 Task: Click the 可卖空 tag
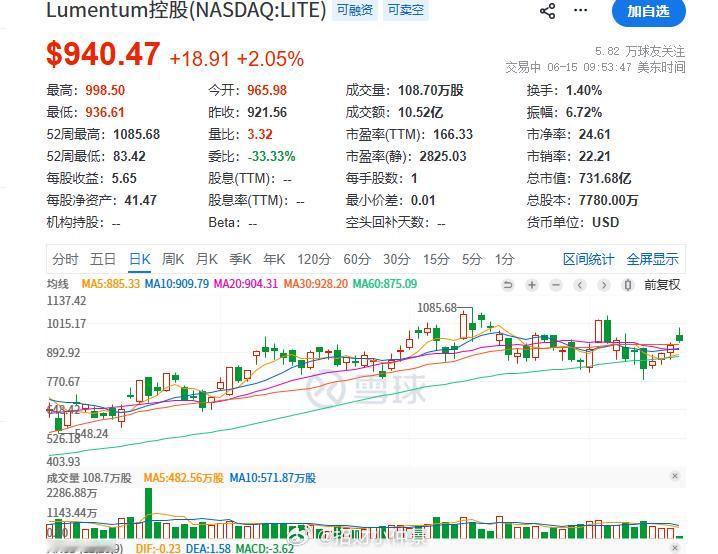tap(406, 10)
